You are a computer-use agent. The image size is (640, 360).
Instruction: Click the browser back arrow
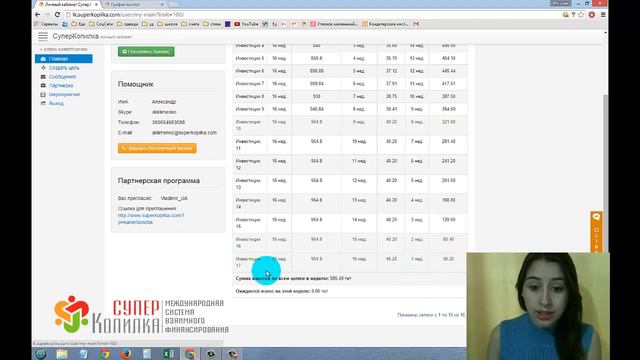coord(38,15)
